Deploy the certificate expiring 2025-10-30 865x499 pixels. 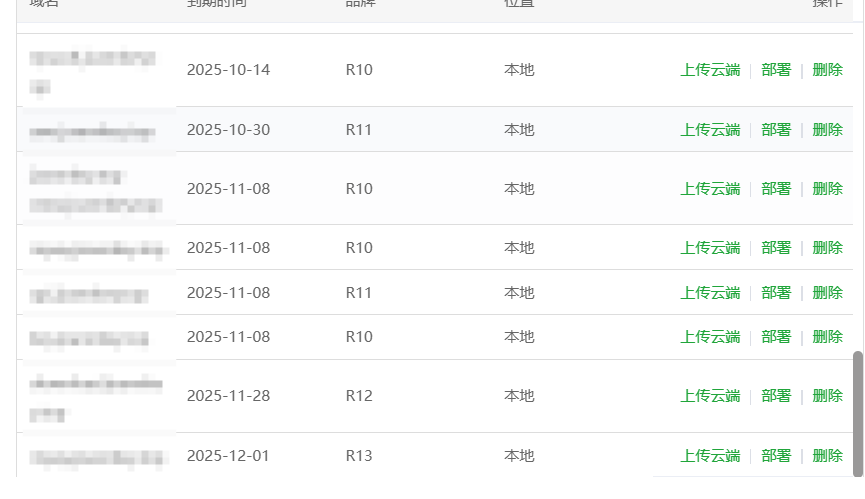tap(776, 130)
